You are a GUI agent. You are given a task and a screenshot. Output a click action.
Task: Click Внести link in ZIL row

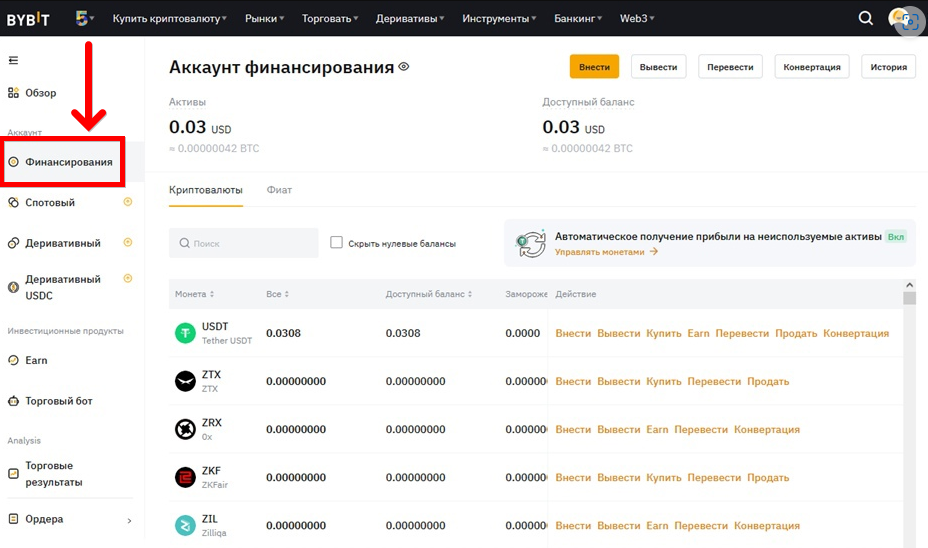tap(573, 525)
